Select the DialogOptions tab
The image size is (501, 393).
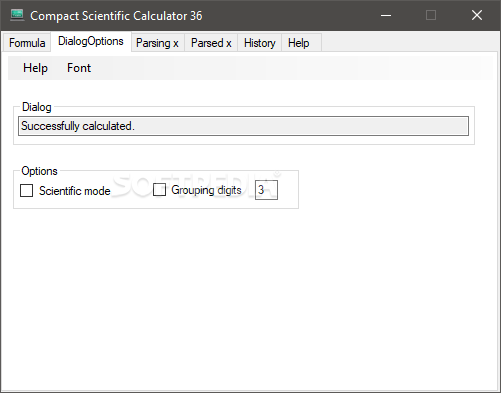click(x=91, y=41)
